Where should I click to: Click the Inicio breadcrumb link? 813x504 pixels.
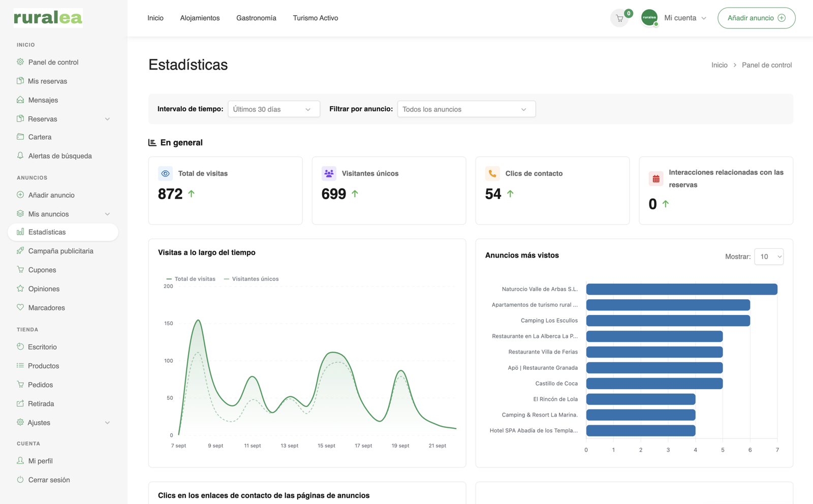[x=719, y=65]
